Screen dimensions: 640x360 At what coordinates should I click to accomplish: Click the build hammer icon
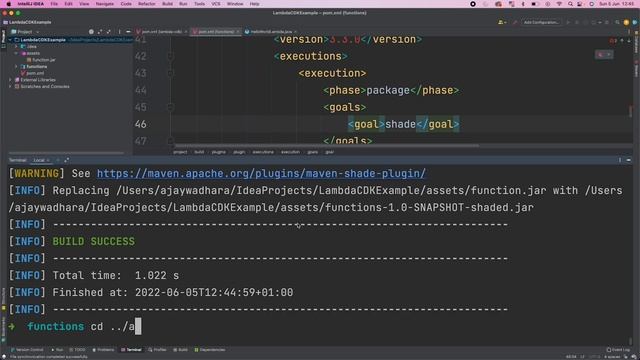coord(515,22)
